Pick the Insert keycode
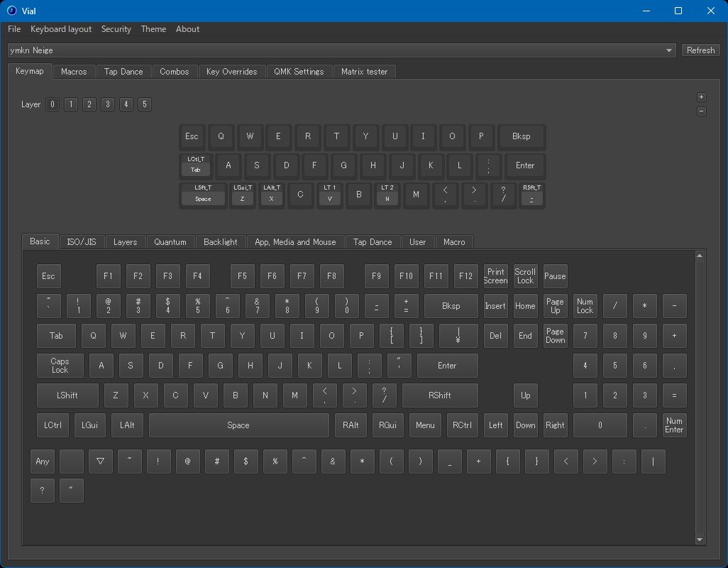Screen dimensions: 728x568 [x=495, y=305]
